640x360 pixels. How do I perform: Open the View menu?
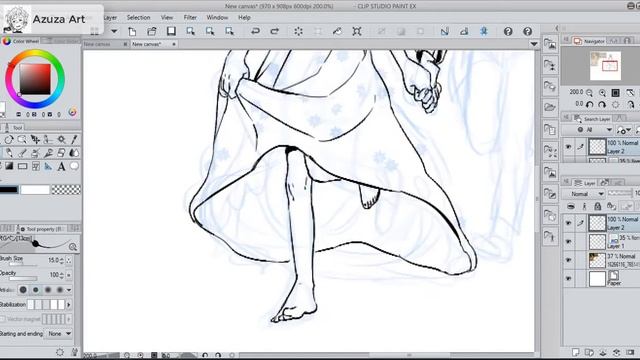pos(167,18)
